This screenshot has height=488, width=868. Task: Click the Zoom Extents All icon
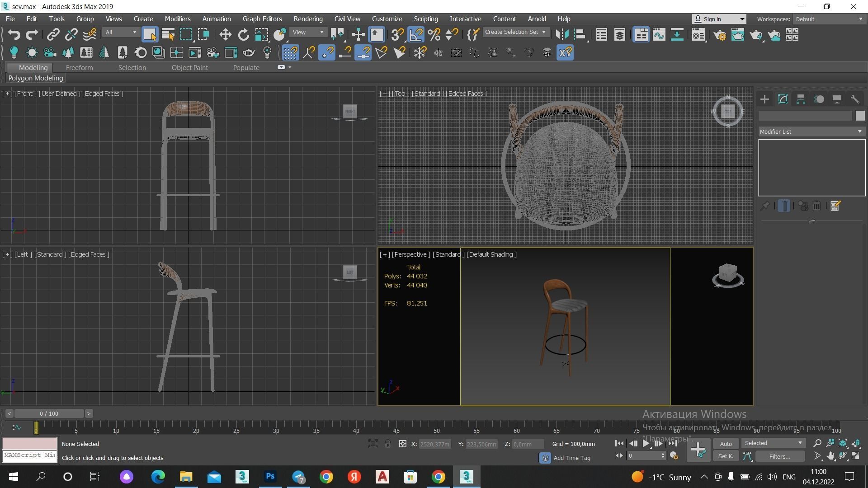(x=856, y=443)
